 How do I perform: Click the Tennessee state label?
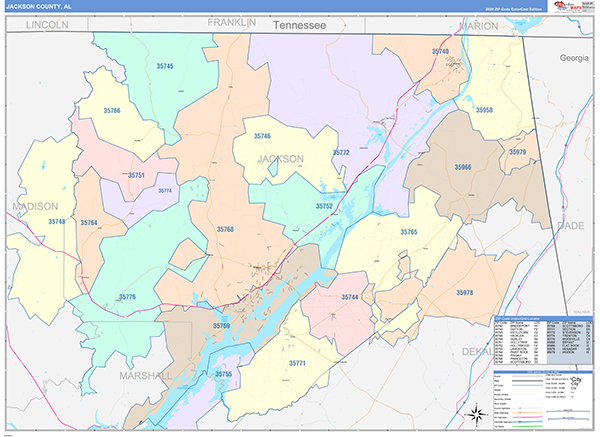pyautogui.click(x=299, y=25)
